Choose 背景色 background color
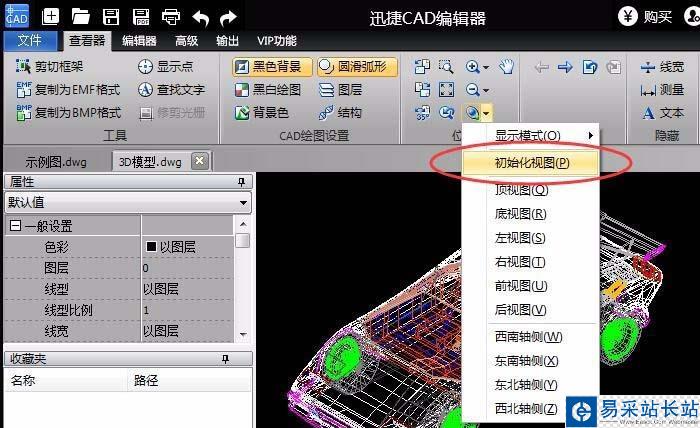 click(x=262, y=112)
